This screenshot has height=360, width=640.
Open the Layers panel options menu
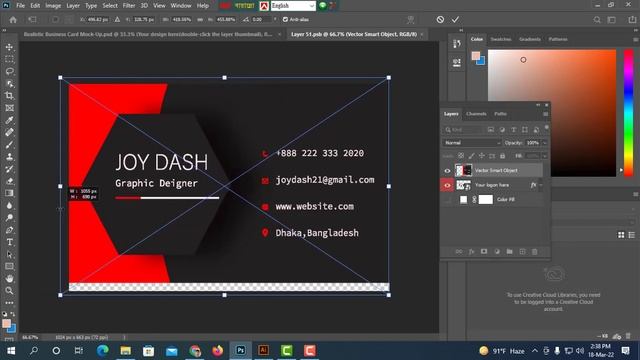(546, 114)
